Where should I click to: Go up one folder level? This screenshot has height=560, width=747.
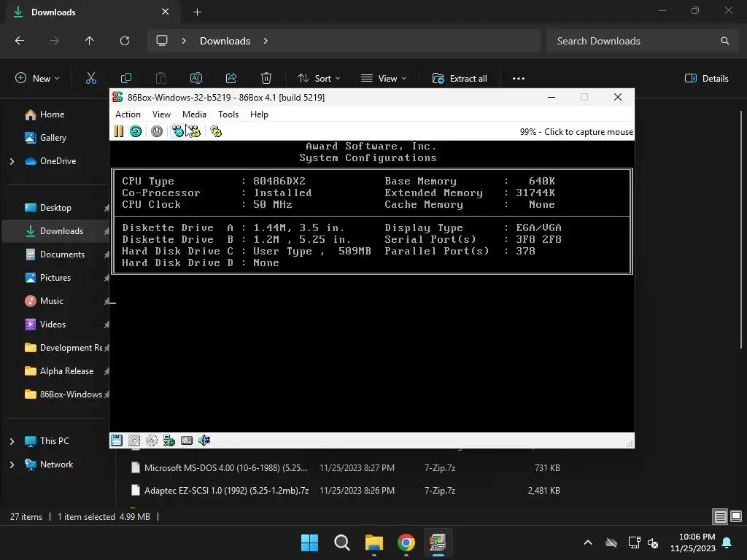tap(90, 41)
